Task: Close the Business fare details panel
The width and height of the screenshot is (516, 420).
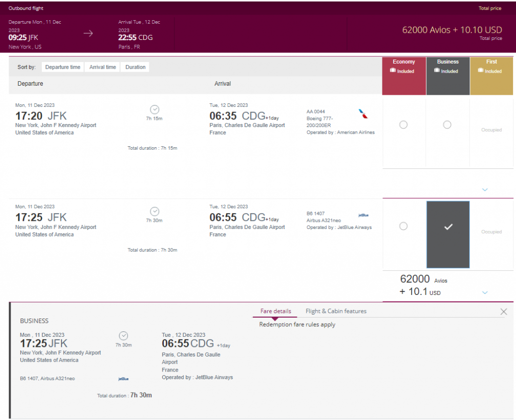Action: (503, 312)
